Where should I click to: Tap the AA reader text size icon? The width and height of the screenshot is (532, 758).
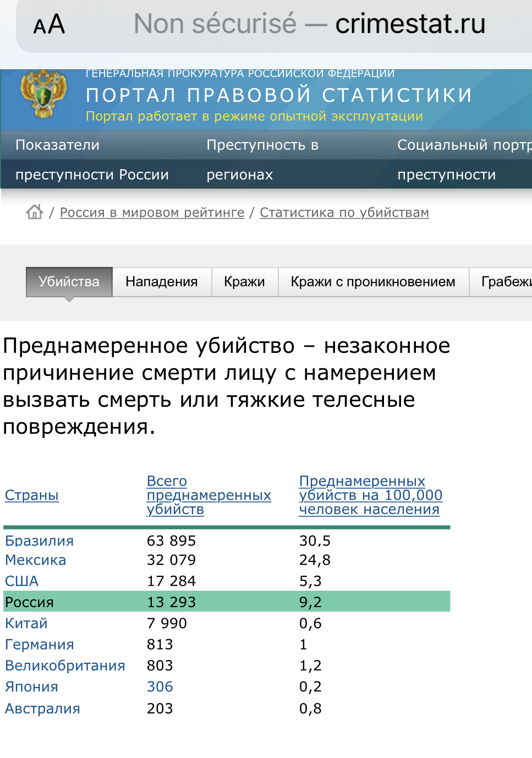coord(49,25)
